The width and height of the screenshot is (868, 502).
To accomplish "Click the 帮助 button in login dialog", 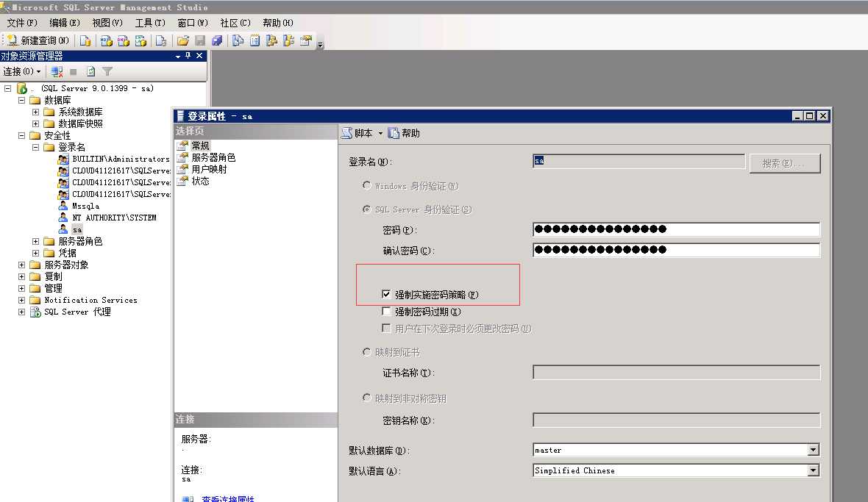I will [x=404, y=133].
